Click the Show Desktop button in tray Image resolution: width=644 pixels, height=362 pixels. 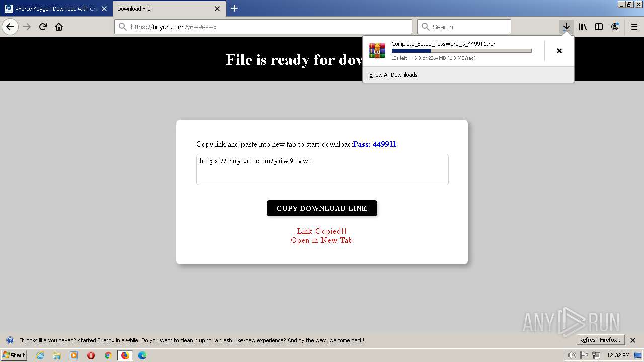pos(638,355)
